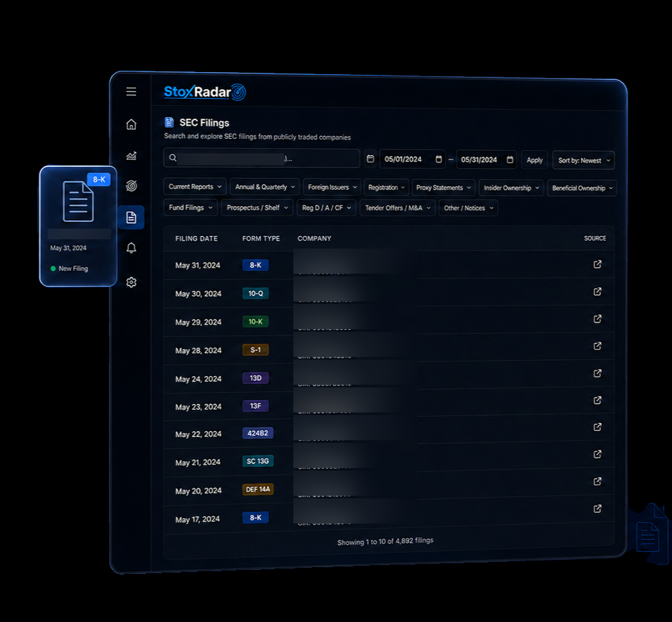
Task: Click calendar icon before start date
Action: pyautogui.click(x=371, y=159)
